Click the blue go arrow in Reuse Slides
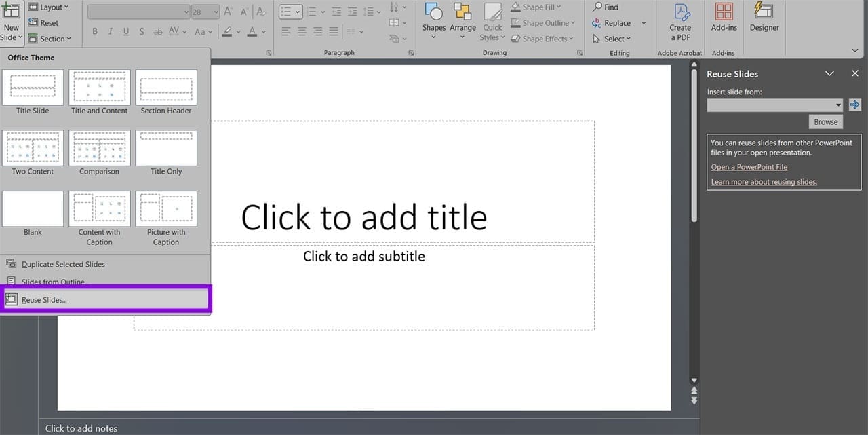Viewport: 868px width, 435px height. [854, 105]
